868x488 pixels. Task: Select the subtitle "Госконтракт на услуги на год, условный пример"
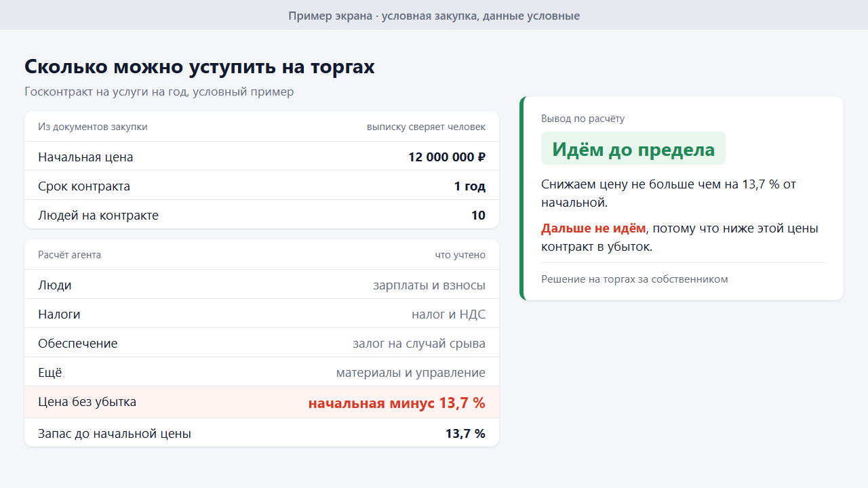click(x=159, y=91)
